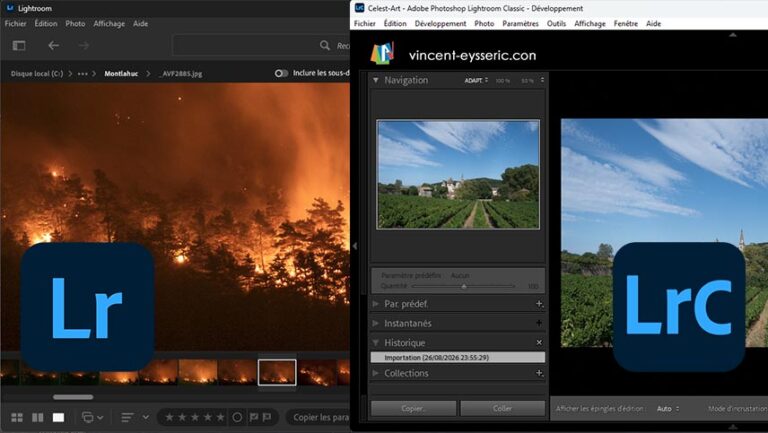Mark photo as rejected with flag icon

267,417
